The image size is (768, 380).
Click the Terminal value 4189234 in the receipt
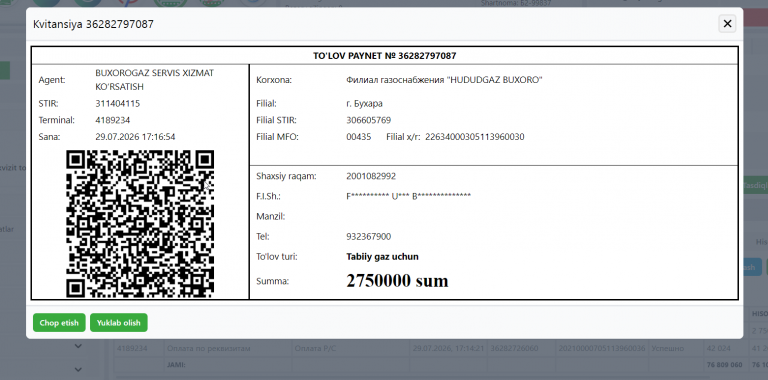coord(113,120)
